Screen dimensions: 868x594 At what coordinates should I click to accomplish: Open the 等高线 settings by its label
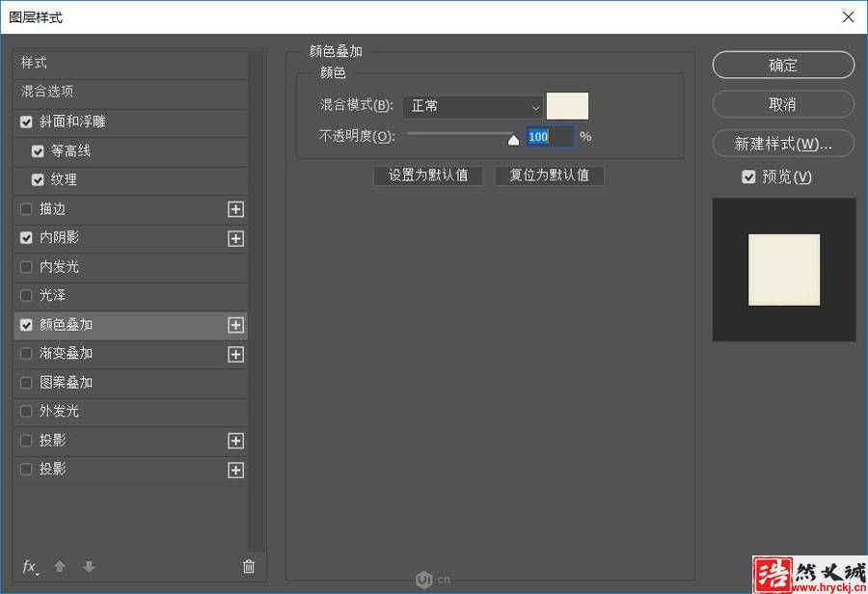[x=70, y=151]
